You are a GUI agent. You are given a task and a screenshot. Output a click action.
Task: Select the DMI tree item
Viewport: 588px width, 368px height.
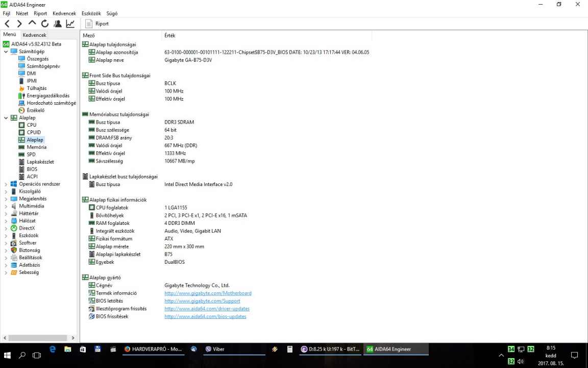(32, 74)
